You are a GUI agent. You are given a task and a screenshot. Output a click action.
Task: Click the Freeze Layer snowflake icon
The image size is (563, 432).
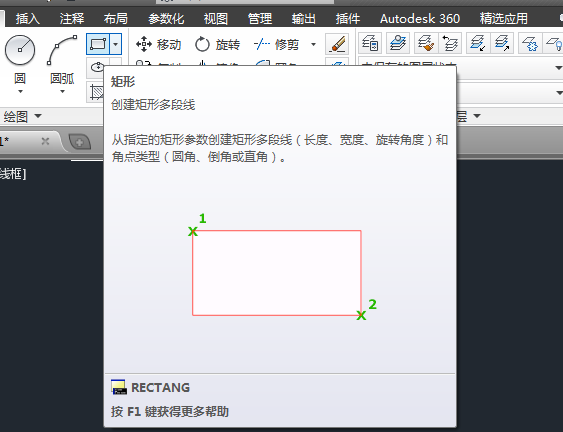[x=530, y=43]
